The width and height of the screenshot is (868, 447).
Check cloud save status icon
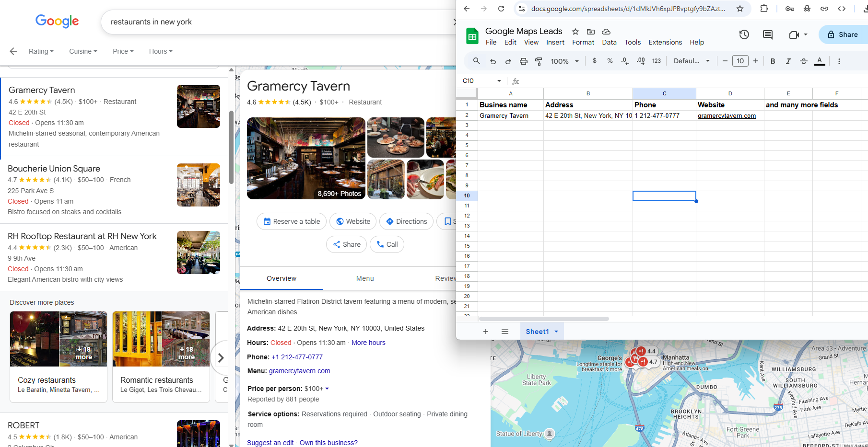pyautogui.click(x=606, y=32)
